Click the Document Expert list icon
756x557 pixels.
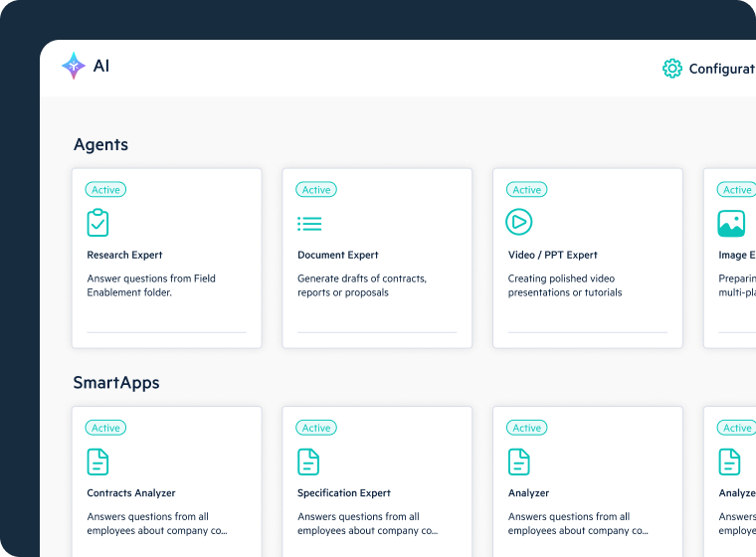pyautogui.click(x=309, y=224)
